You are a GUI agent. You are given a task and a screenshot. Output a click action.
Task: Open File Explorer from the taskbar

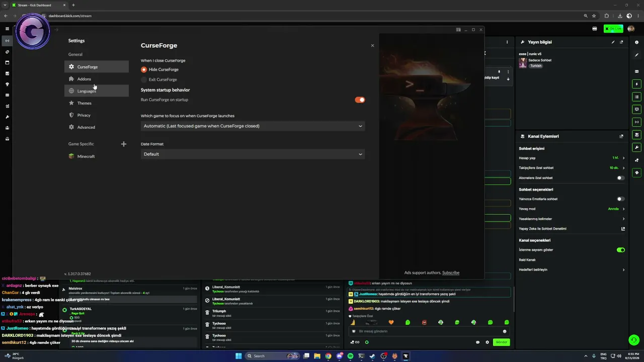click(317, 356)
